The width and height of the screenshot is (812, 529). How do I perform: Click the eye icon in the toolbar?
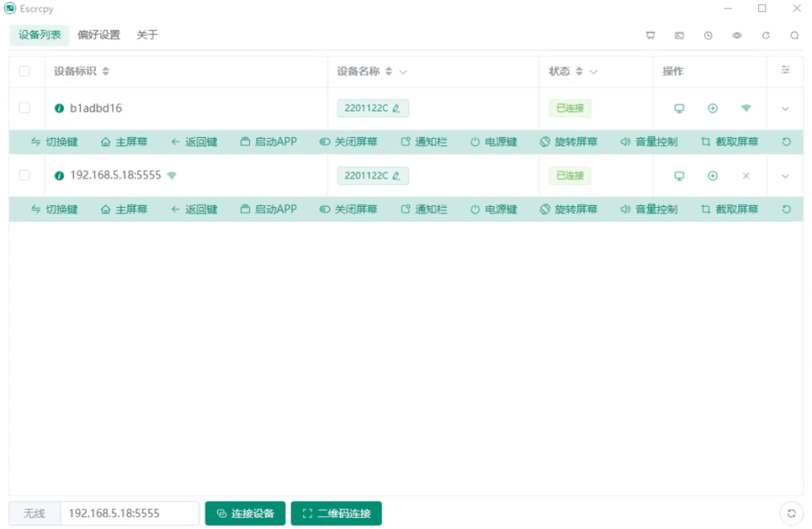[x=737, y=35]
